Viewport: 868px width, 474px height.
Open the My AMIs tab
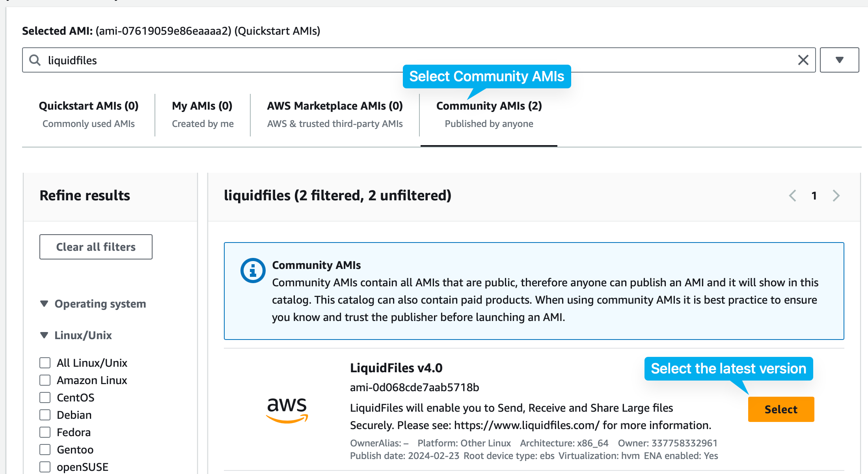(x=201, y=106)
